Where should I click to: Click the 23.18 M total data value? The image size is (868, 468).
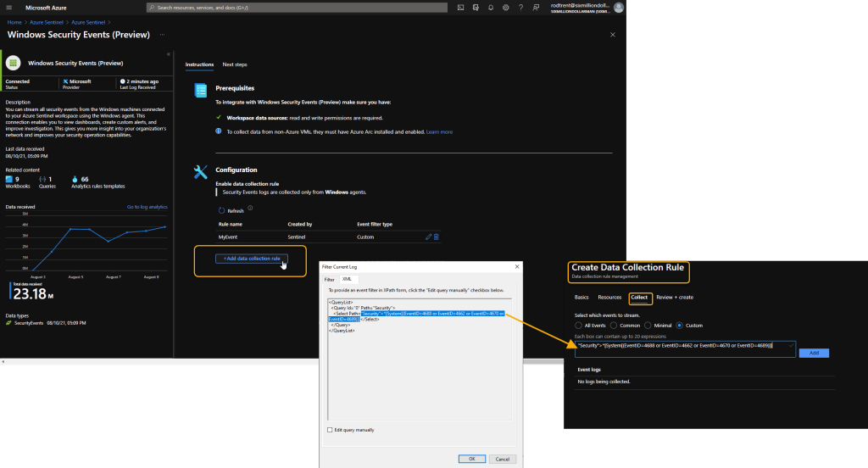33,294
